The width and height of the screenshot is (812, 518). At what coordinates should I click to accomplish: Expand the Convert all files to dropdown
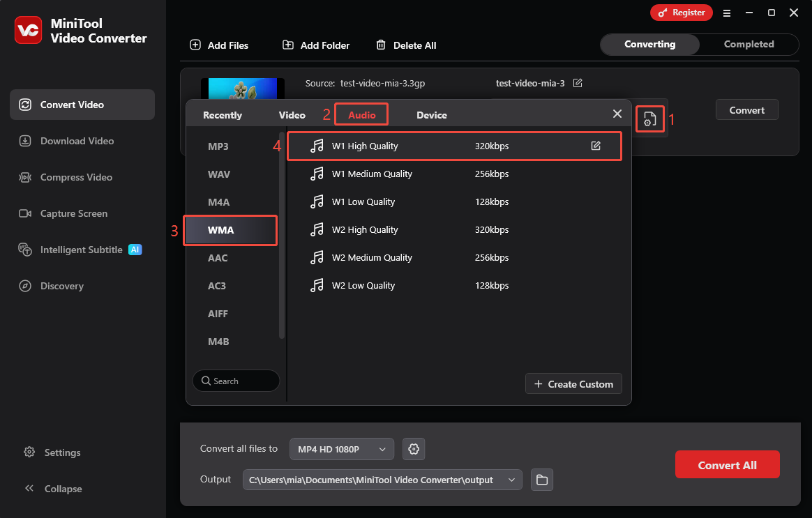point(341,449)
